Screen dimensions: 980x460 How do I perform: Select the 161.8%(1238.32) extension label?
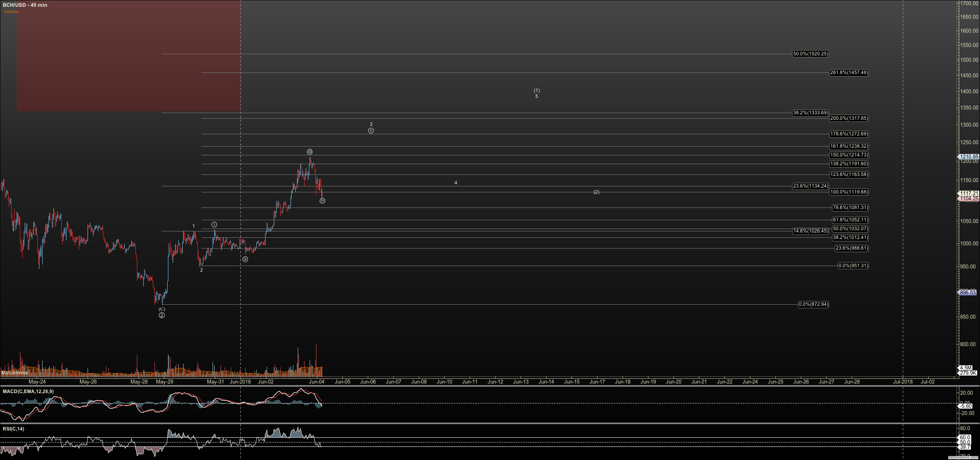(849, 146)
